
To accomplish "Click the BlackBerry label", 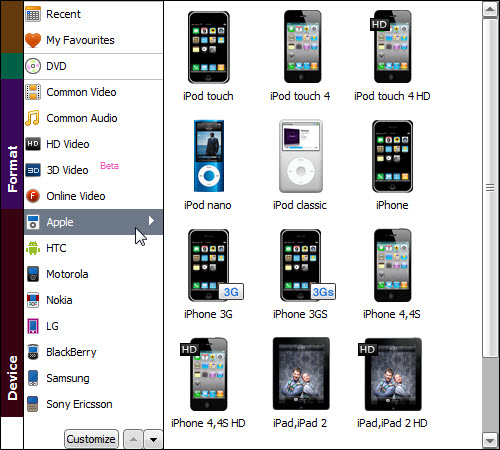I will [x=71, y=352].
